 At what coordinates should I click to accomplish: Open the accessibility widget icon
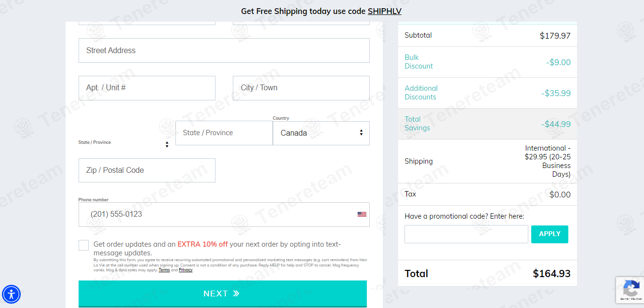coord(11,294)
